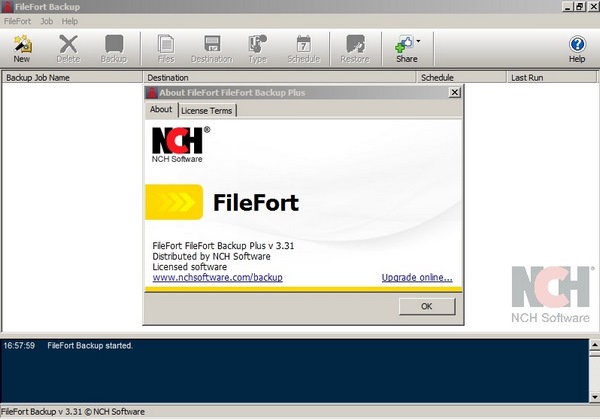Viewport: 600px width, 420px height.
Task: Click 'Distributed by NCH Software' text
Action: tap(211, 256)
